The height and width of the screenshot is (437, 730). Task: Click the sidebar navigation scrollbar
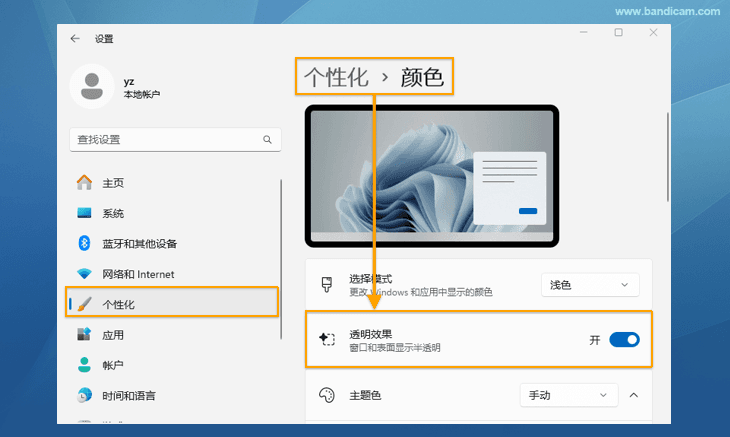click(281, 259)
